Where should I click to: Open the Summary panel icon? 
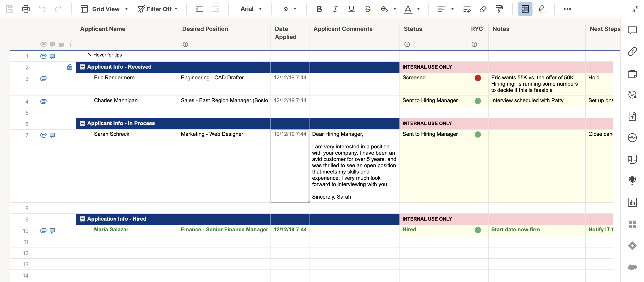(x=632, y=159)
